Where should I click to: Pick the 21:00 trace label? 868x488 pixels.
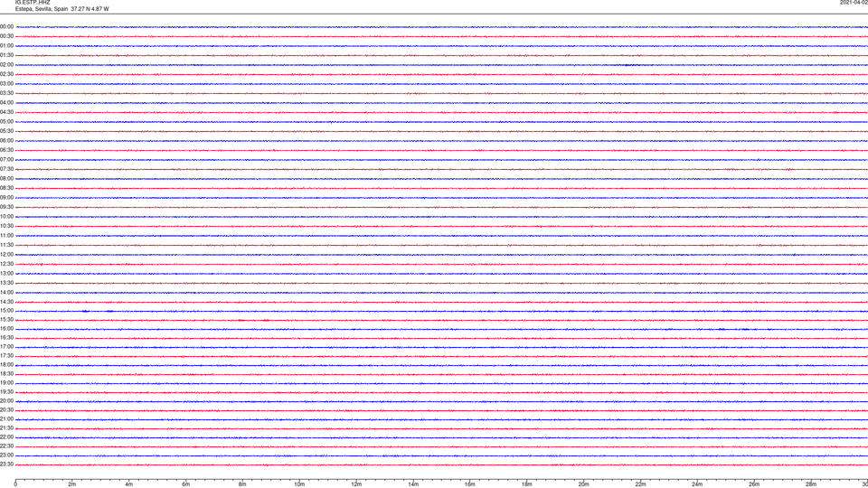coord(6,419)
